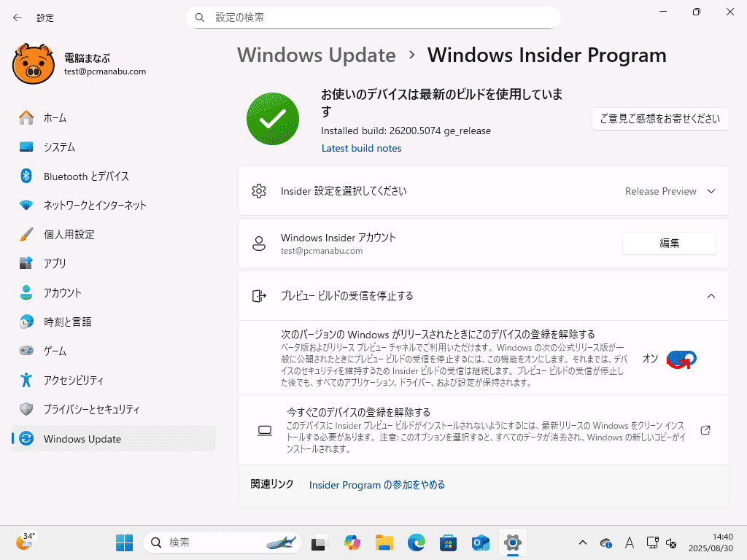
Task: Click the green checkmark status icon
Action: pyautogui.click(x=273, y=119)
